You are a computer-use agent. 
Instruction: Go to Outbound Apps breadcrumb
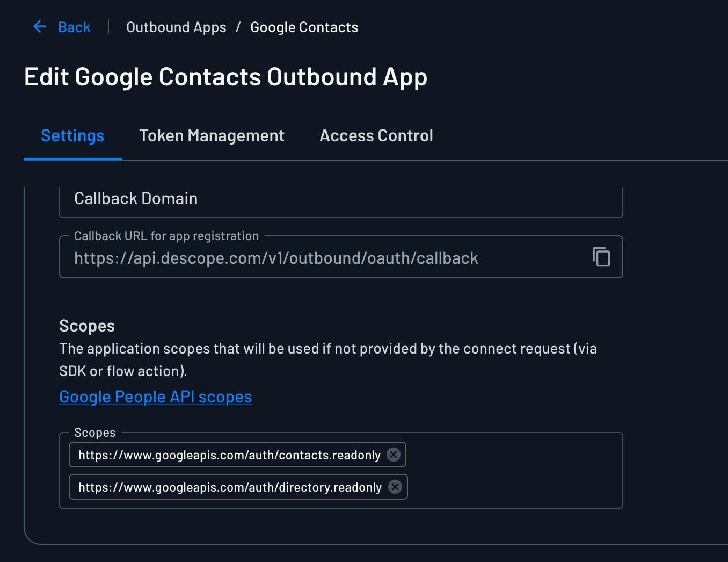[176, 27]
